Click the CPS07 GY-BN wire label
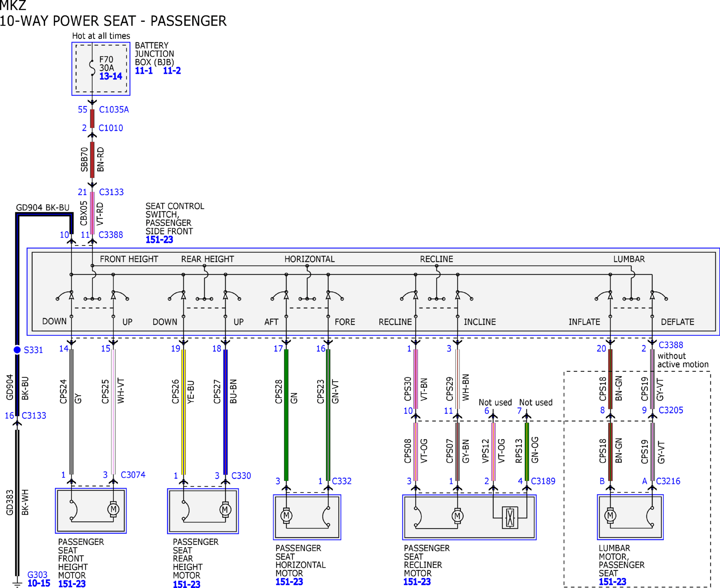 click(457, 451)
